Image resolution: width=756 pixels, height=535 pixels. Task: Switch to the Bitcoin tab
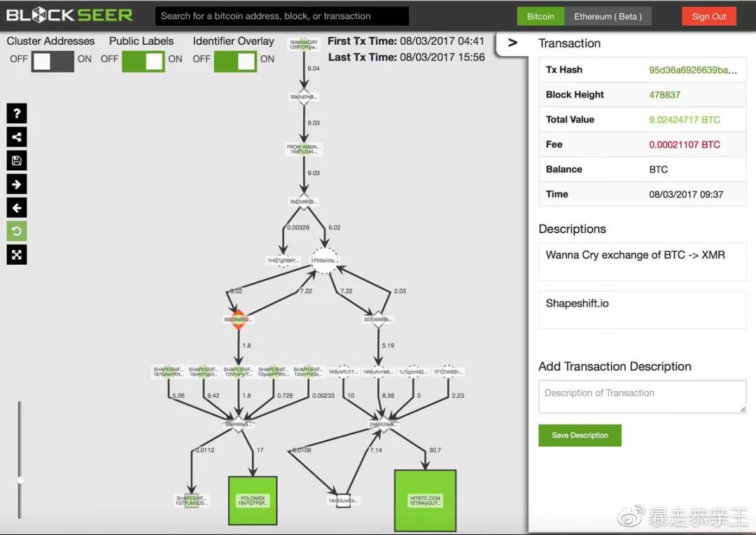click(540, 16)
